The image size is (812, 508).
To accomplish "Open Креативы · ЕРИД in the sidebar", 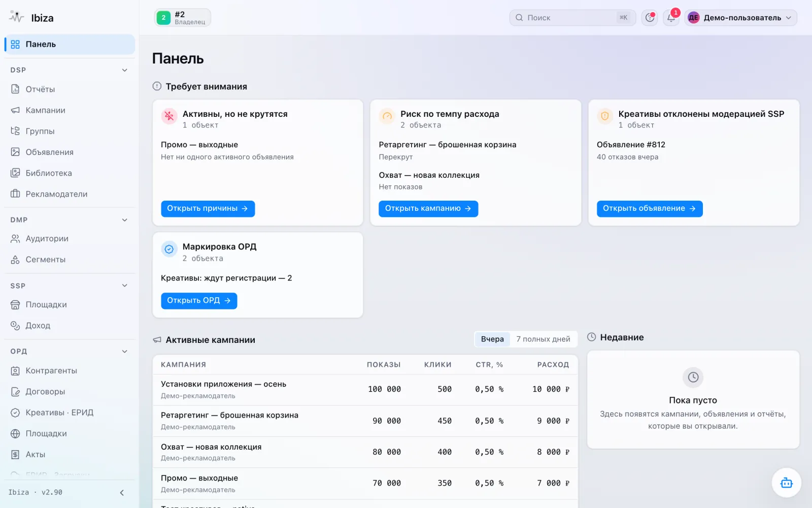I will point(70,412).
